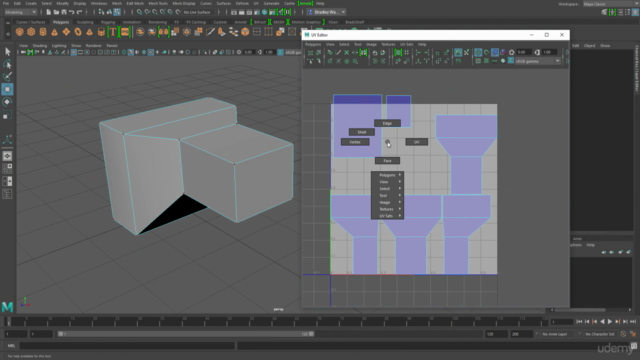This screenshot has height=360, width=640.
Task: Click the play forwards button
Action: pyautogui.click(x=610, y=322)
